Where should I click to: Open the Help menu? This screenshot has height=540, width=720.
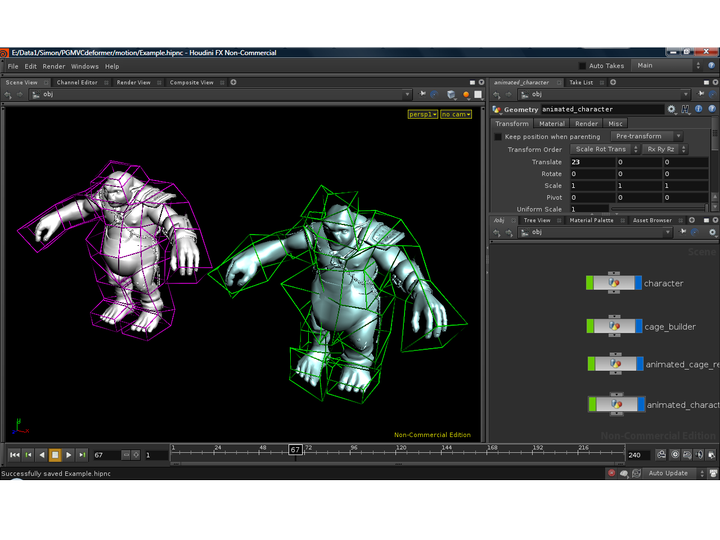tap(112, 66)
